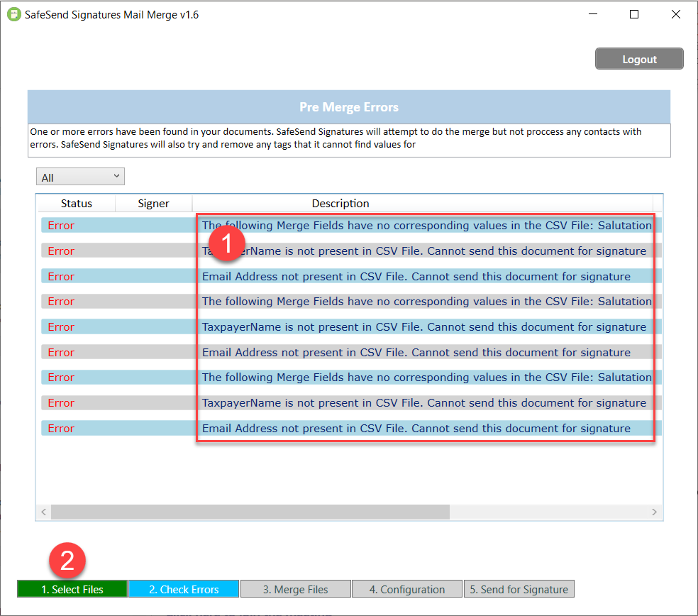Open the 4. Configuration step

click(407, 589)
